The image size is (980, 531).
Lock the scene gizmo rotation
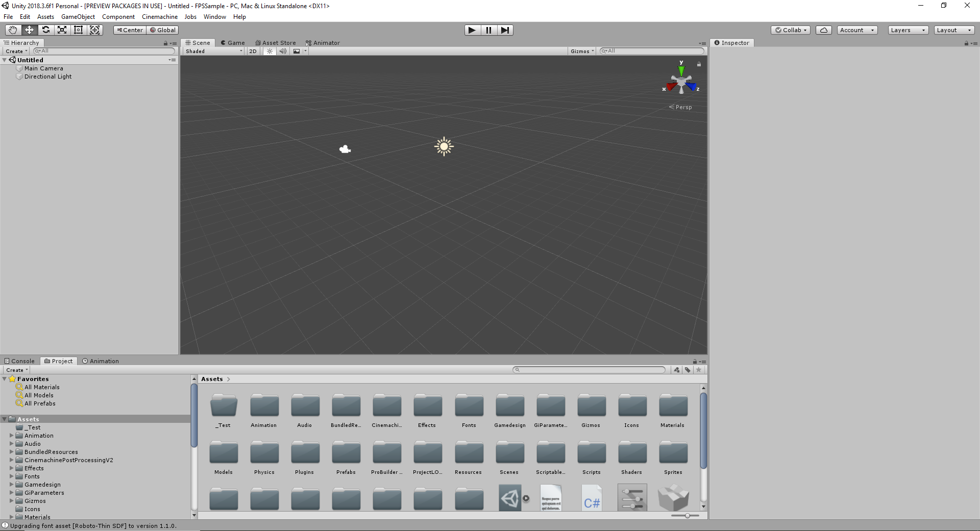pos(699,64)
